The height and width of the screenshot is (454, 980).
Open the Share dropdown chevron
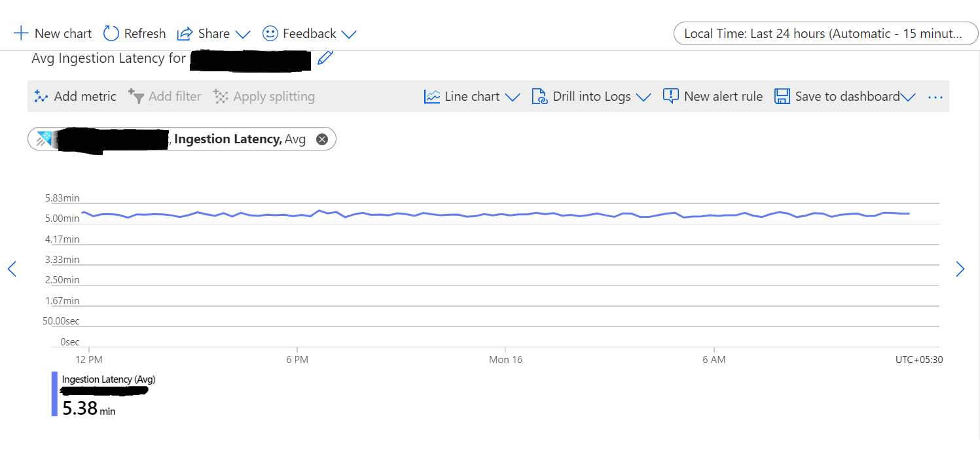[x=242, y=34]
